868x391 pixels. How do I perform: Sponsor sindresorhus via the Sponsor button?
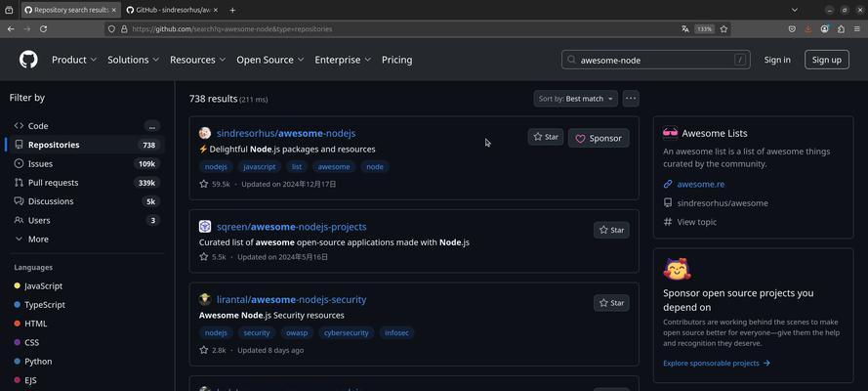(x=599, y=138)
